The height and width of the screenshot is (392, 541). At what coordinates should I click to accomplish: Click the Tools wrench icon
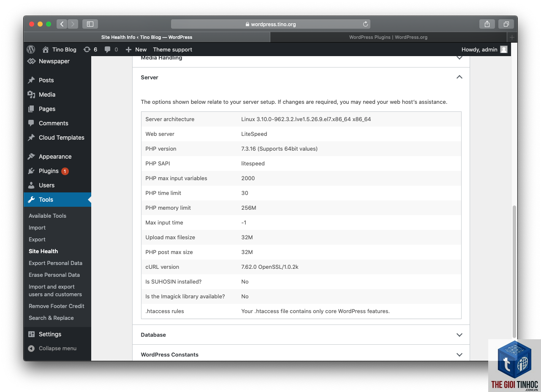click(x=31, y=200)
